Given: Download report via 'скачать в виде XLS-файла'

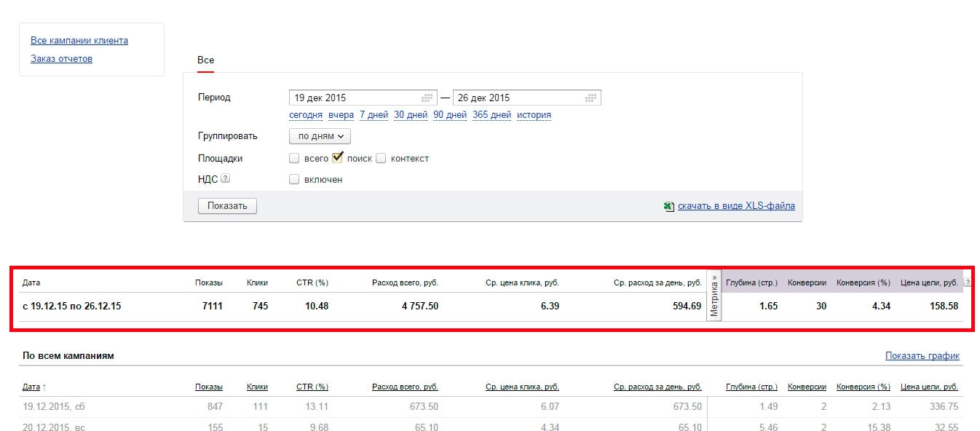Looking at the screenshot, I should [736, 206].
